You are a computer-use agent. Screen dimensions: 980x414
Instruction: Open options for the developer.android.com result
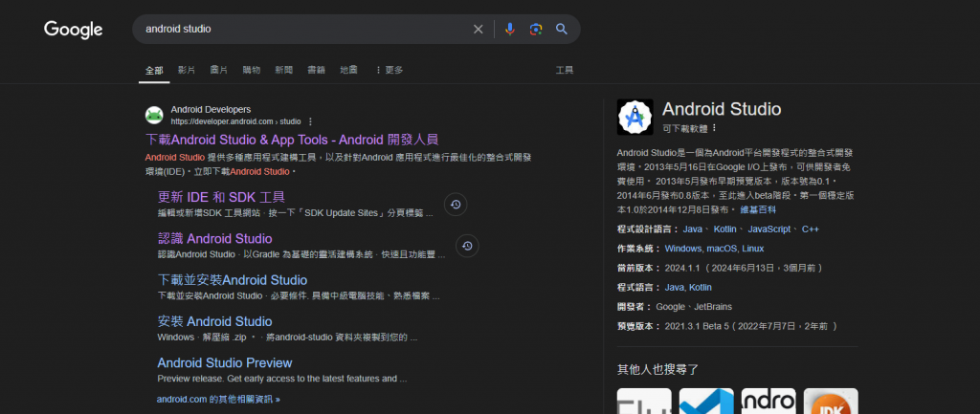pos(311,121)
